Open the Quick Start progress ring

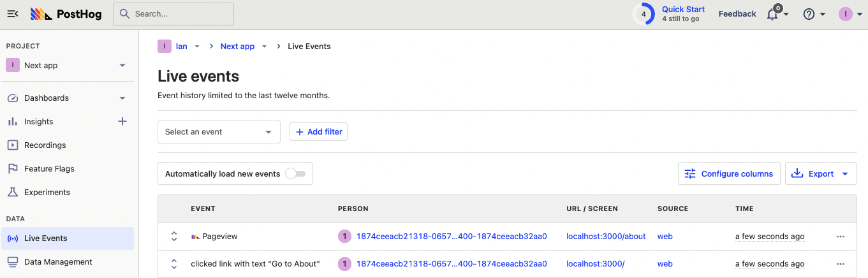[644, 14]
